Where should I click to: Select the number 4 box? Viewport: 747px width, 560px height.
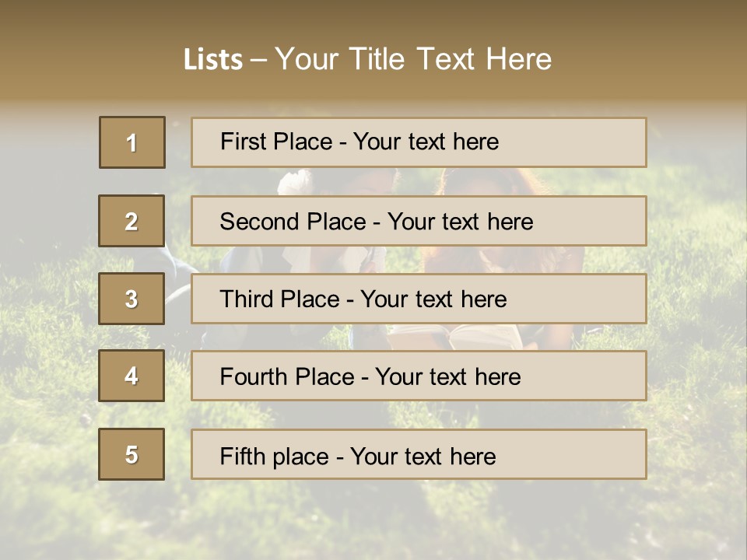pyautogui.click(x=132, y=376)
